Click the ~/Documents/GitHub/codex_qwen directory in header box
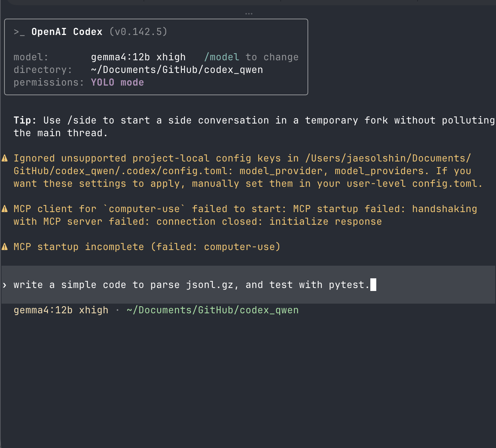 coord(177,70)
